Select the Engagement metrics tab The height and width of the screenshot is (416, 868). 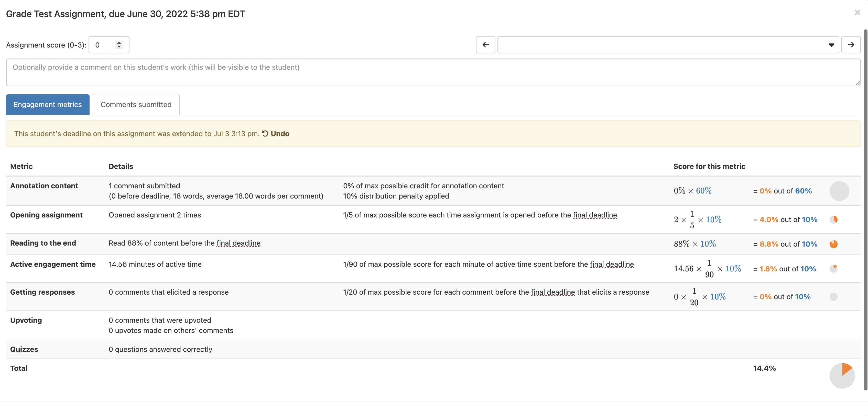[x=48, y=105]
